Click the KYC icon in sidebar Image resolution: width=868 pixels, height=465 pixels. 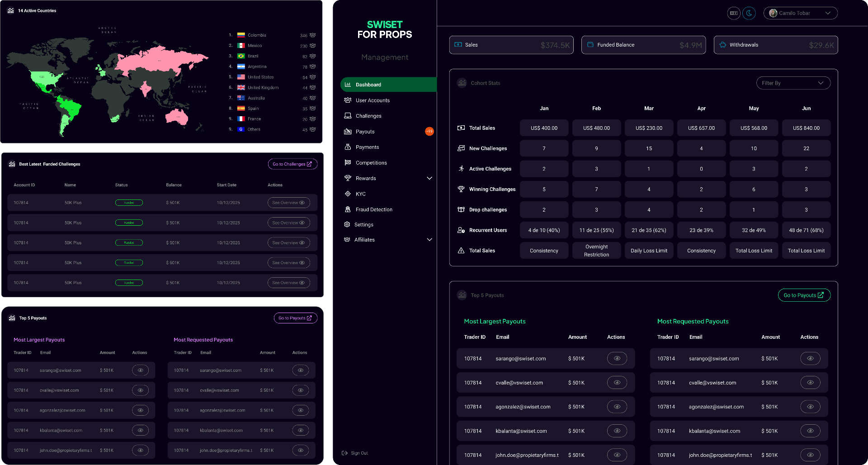point(348,194)
